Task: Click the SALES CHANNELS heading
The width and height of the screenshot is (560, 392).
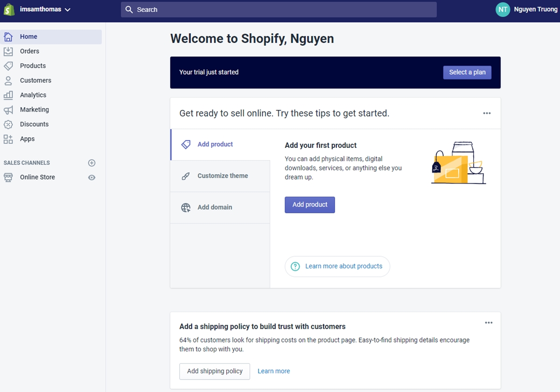Action: (x=27, y=163)
